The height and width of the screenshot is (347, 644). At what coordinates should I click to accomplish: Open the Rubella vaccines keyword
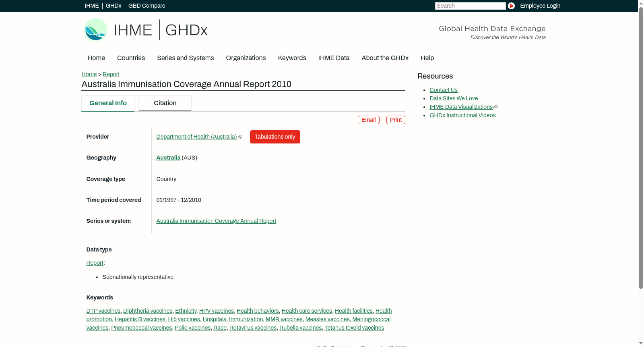301,328
